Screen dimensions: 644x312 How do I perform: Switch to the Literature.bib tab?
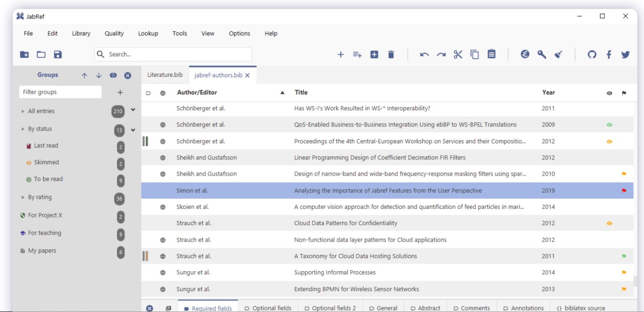[164, 75]
